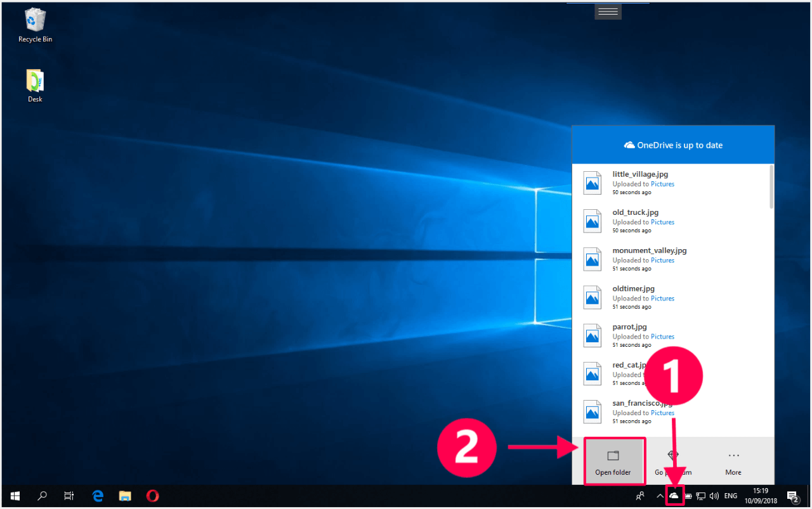Open Task View from the taskbar
This screenshot has height=509, width=812.
[70, 496]
